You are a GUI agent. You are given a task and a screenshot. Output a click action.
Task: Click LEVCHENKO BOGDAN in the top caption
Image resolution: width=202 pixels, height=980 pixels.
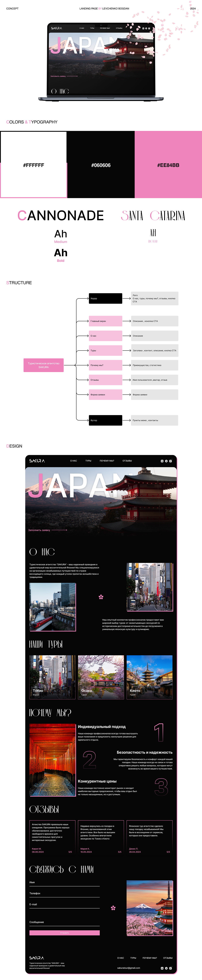pyautogui.click(x=116, y=8)
